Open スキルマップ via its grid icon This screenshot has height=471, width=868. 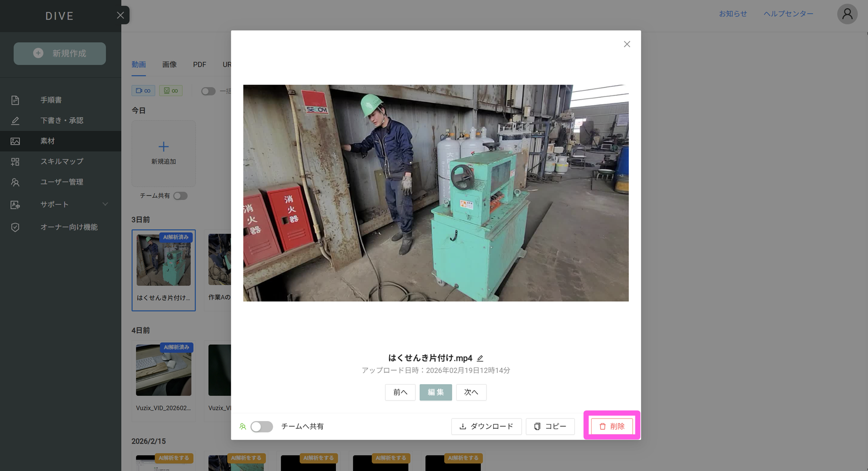pyautogui.click(x=15, y=162)
